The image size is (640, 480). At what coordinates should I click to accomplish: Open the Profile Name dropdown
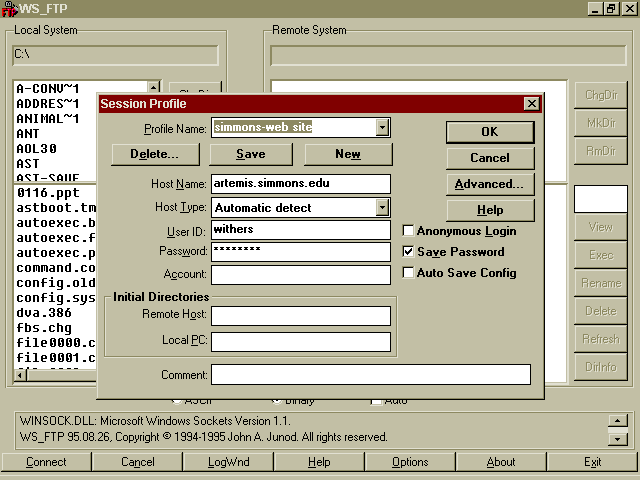(382, 128)
